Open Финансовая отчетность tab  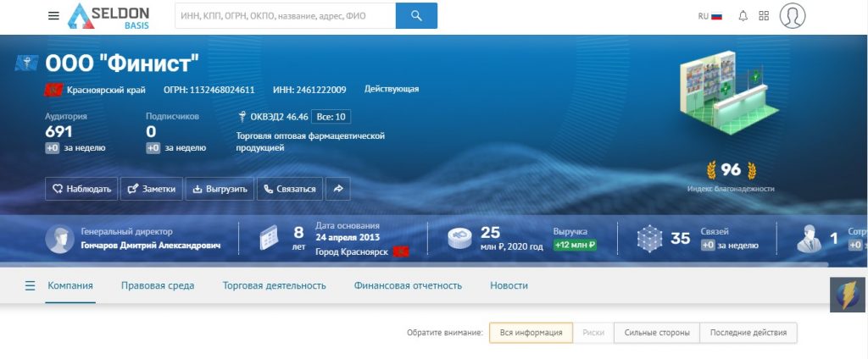click(x=408, y=286)
